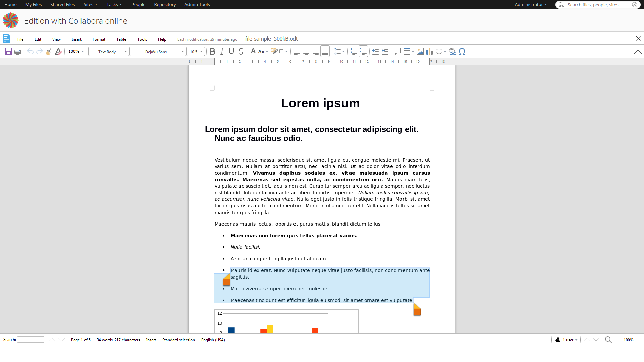Expand the Tasks menu

114,4
